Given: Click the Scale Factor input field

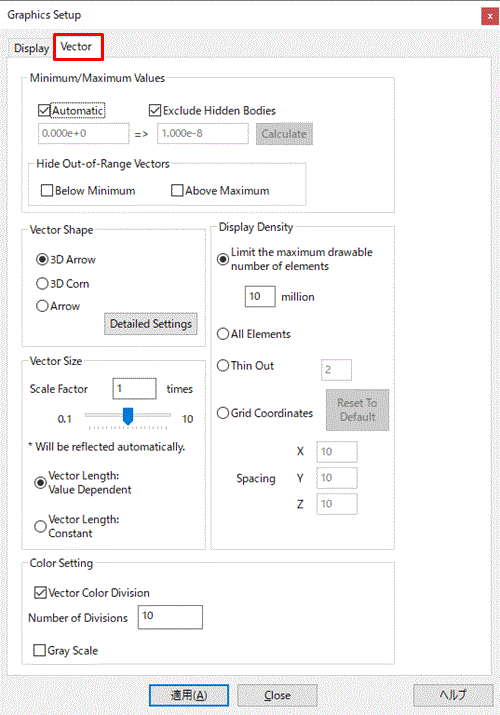Looking at the screenshot, I should [x=134, y=389].
